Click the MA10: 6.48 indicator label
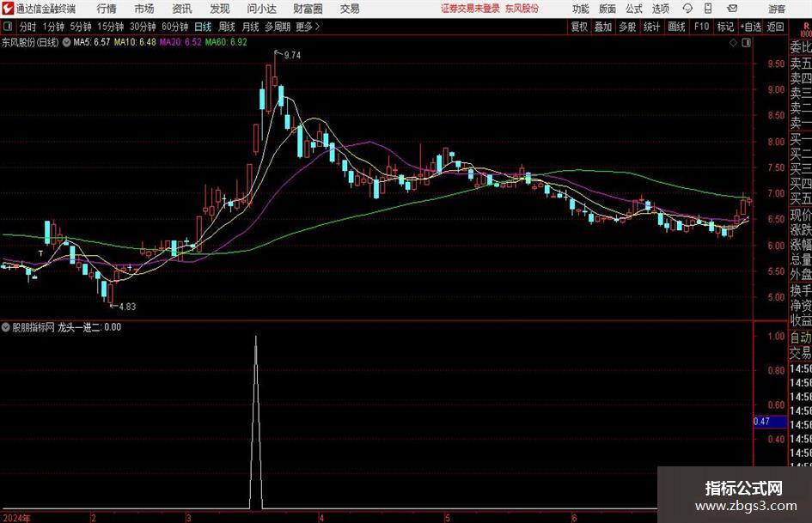This screenshot has height=523, width=812. pos(135,42)
